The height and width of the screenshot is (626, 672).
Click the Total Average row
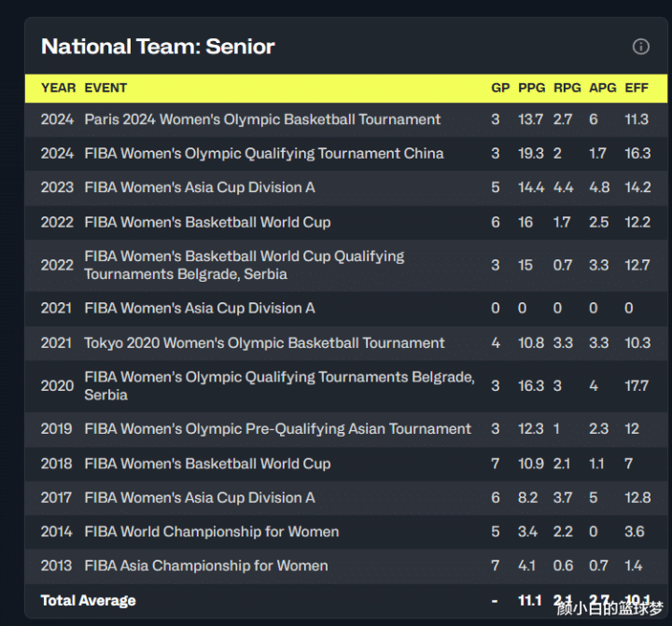[x=88, y=600]
